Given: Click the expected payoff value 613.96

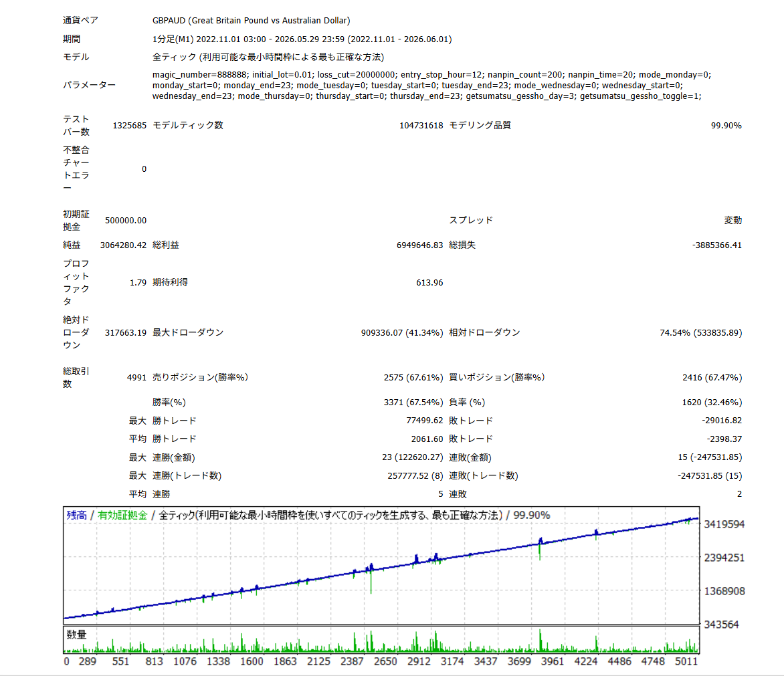Looking at the screenshot, I should (429, 283).
